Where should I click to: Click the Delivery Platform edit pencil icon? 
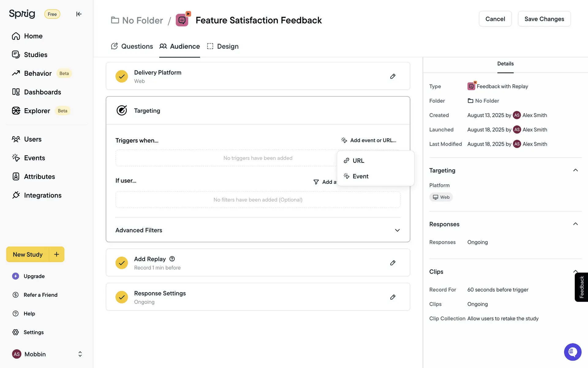click(x=393, y=76)
